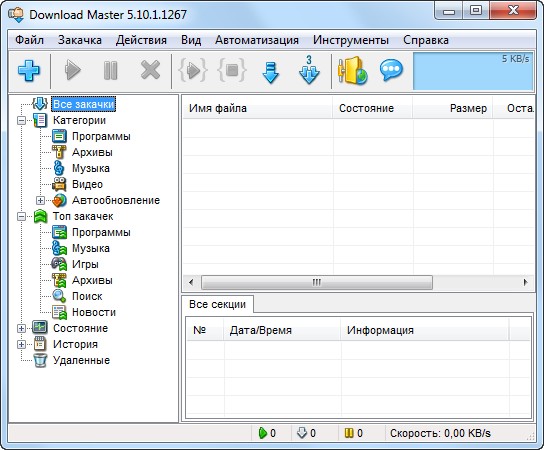Click the Удаленные recycle bin icon
Screen dimensions: 544x450
pyautogui.click(x=40, y=360)
